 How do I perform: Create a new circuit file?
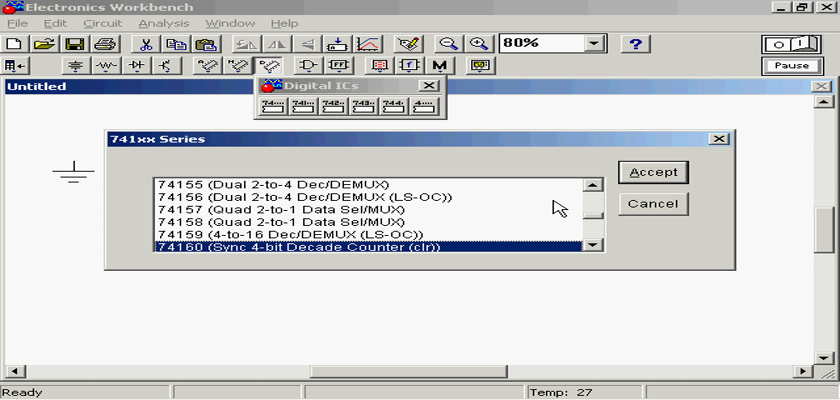15,44
